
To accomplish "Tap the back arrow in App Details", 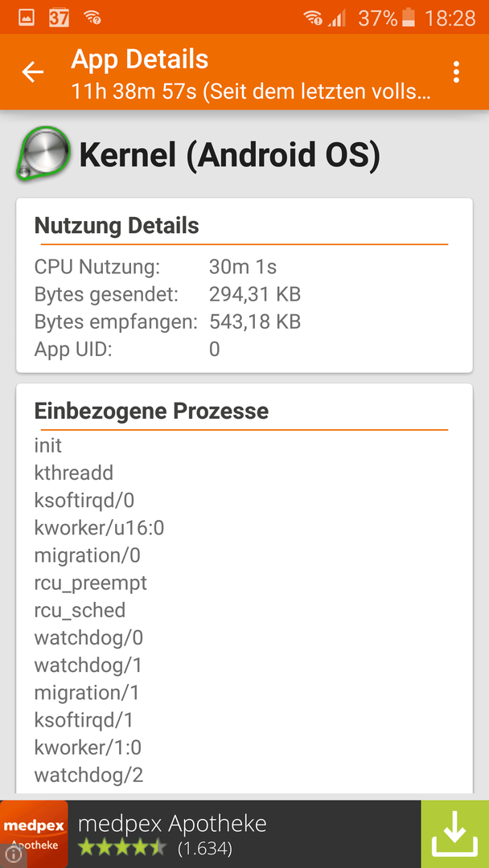I will (x=33, y=72).
